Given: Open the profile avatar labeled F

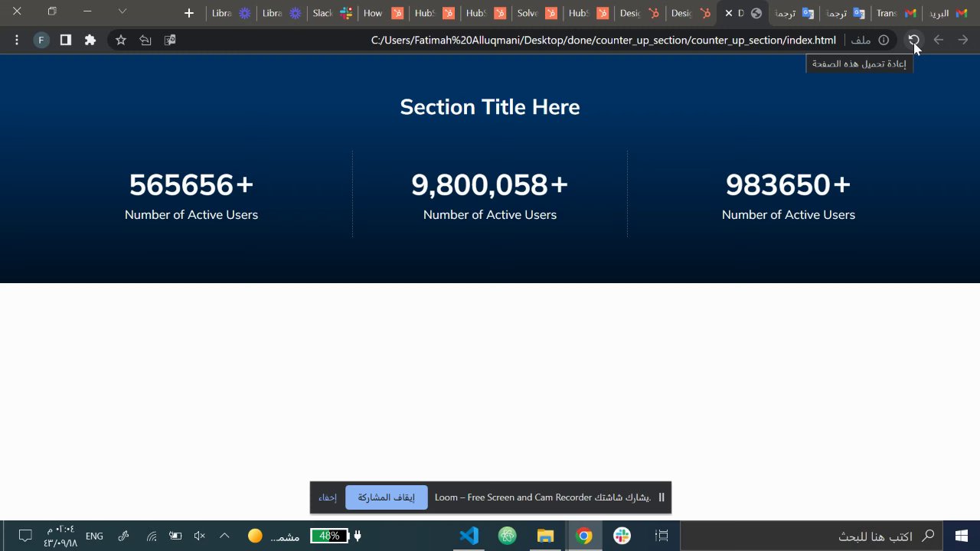Looking at the screenshot, I should click(41, 40).
